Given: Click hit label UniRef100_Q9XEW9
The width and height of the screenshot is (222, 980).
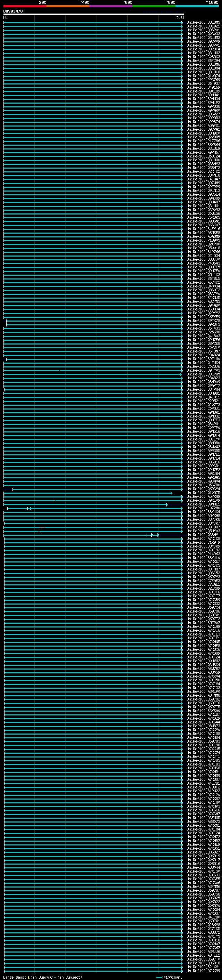Looking at the screenshot, I should click(203, 91).
